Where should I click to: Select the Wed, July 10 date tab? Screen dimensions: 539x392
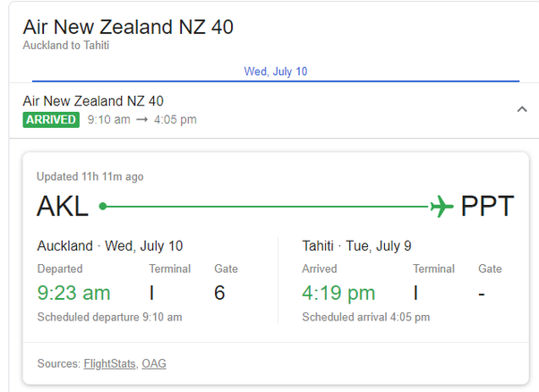point(276,72)
